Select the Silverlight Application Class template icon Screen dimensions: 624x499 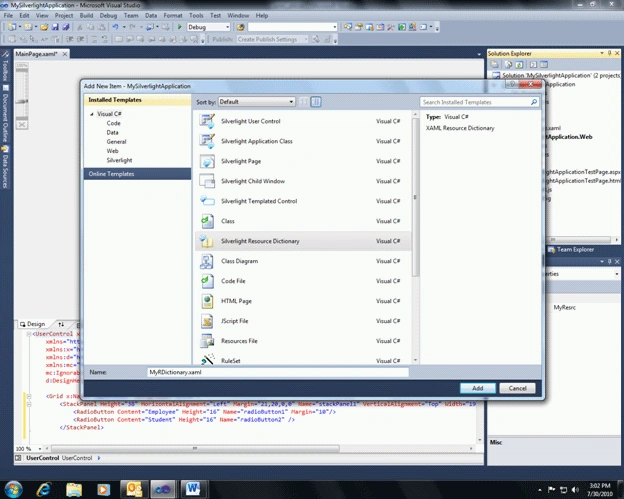[x=207, y=141]
